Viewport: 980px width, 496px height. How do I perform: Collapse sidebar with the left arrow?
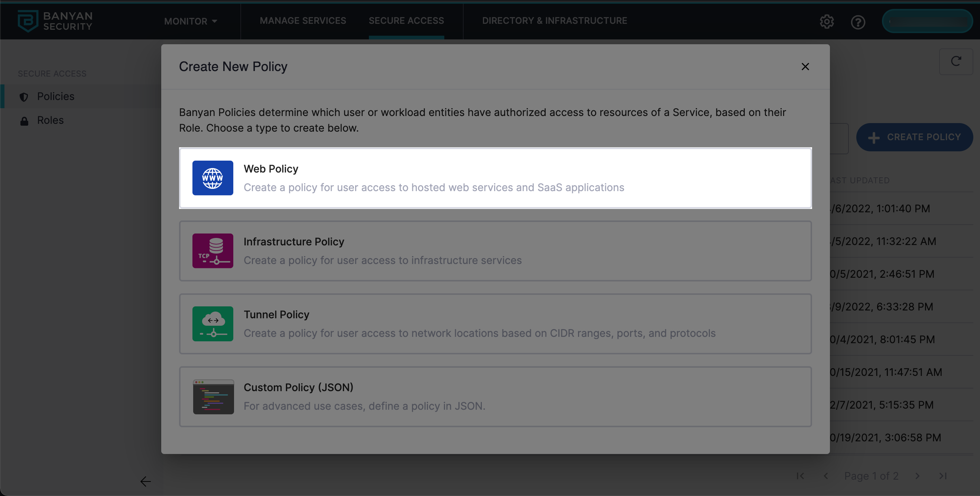click(x=145, y=481)
